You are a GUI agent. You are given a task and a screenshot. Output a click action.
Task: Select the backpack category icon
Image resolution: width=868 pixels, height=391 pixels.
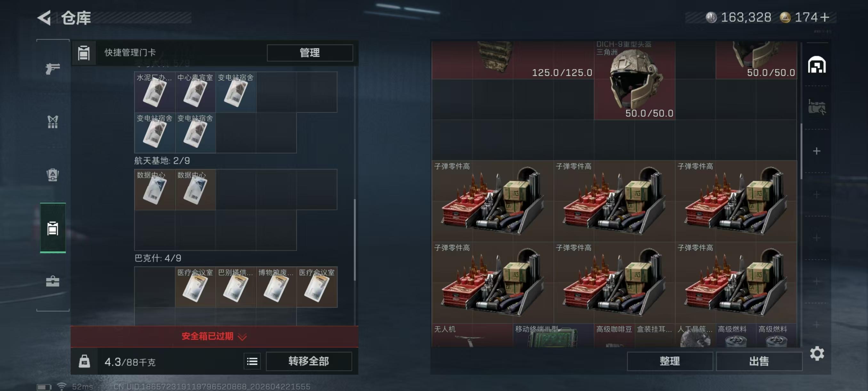click(x=52, y=175)
